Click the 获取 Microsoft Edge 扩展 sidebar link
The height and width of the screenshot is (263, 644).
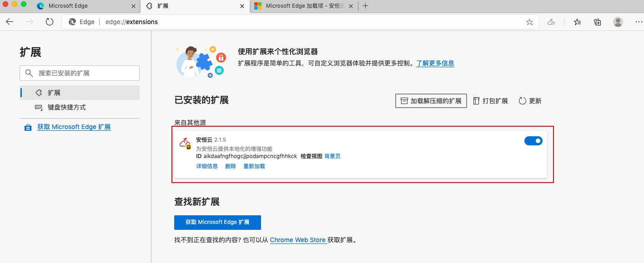point(74,127)
